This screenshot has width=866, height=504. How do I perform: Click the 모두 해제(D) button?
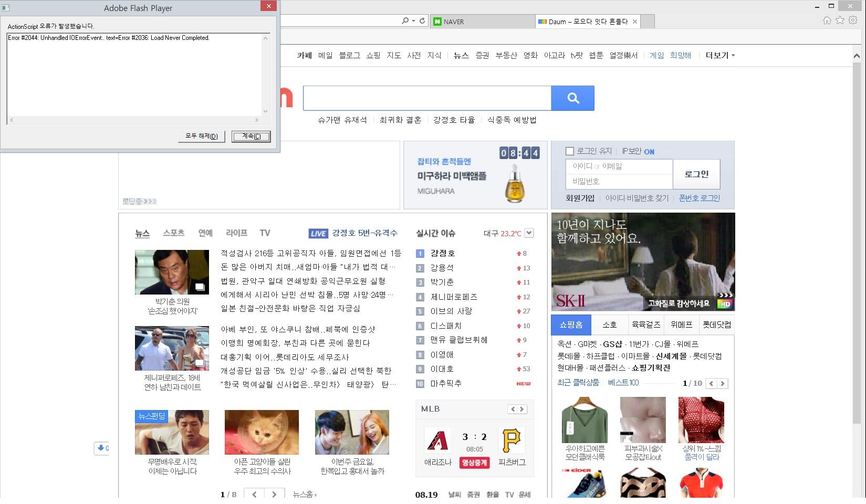(x=202, y=136)
